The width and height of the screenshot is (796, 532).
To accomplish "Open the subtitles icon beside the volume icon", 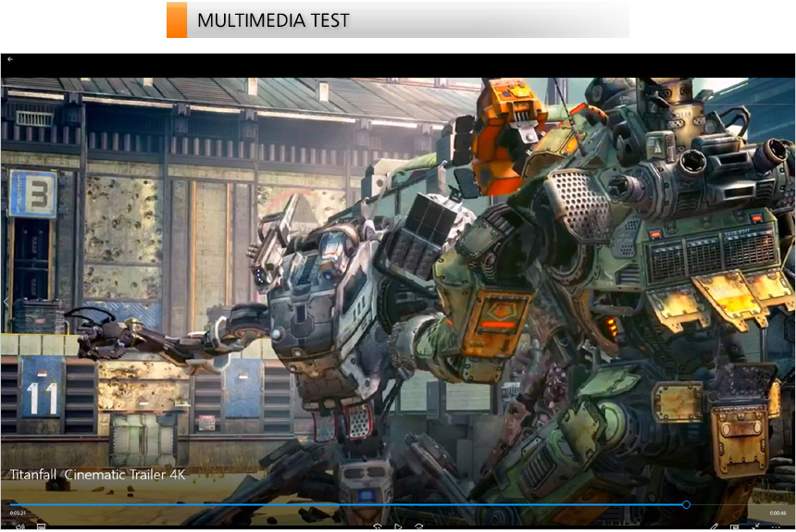I will 41,527.
